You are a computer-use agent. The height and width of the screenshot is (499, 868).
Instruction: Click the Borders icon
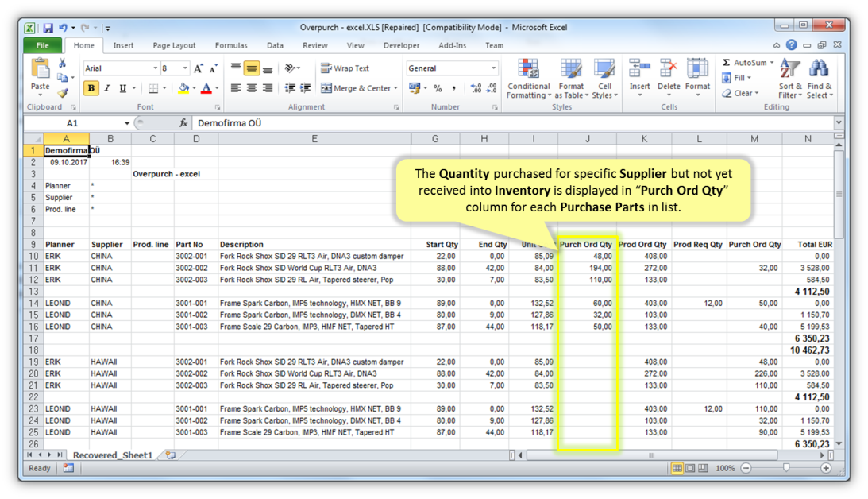(x=153, y=88)
